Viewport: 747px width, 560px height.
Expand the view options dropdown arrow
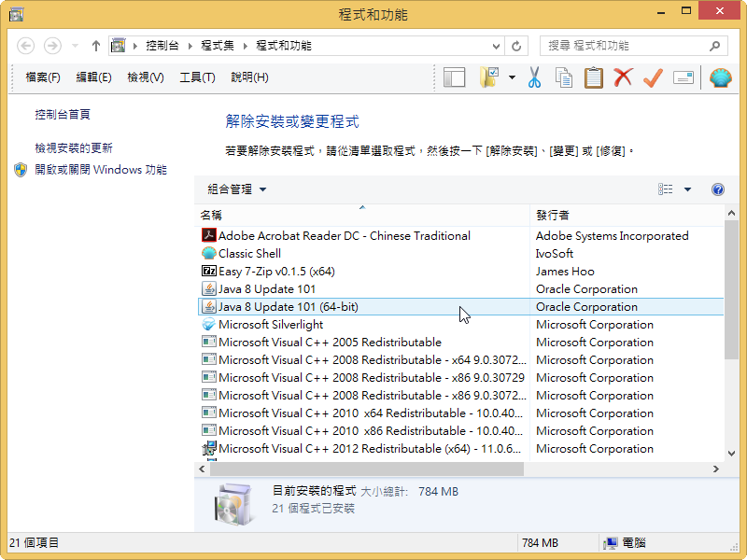[x=687, y=189]
